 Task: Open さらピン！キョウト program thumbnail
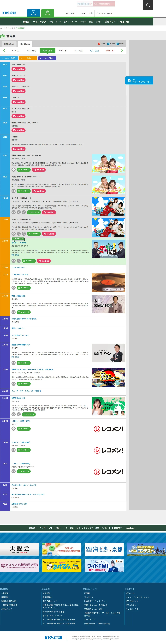108,249
